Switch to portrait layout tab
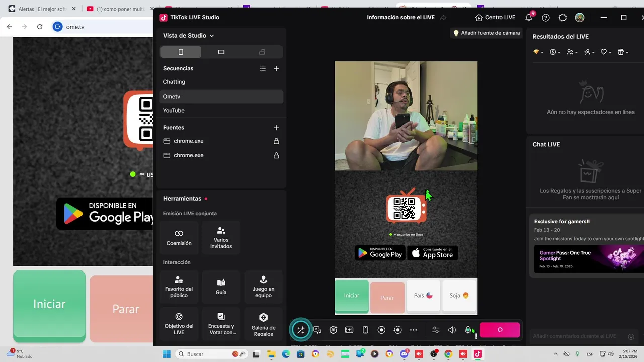The width and height of the screenshot is (644, 362). (181, 52)
